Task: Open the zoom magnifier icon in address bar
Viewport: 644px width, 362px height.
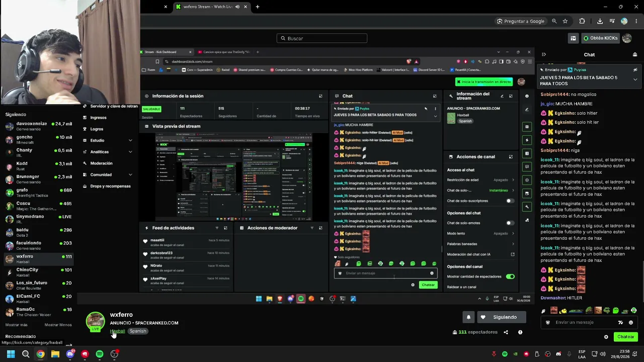Action: (554, 21)
